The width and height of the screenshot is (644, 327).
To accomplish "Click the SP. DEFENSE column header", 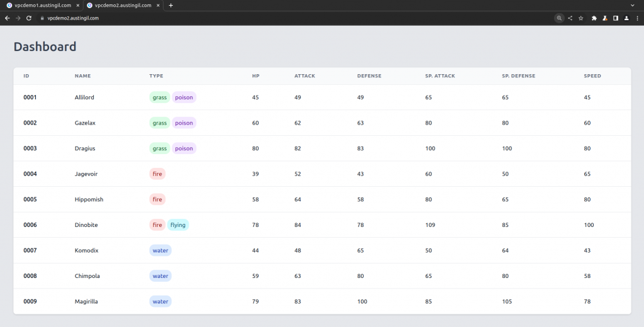I will tap(518, 76).
